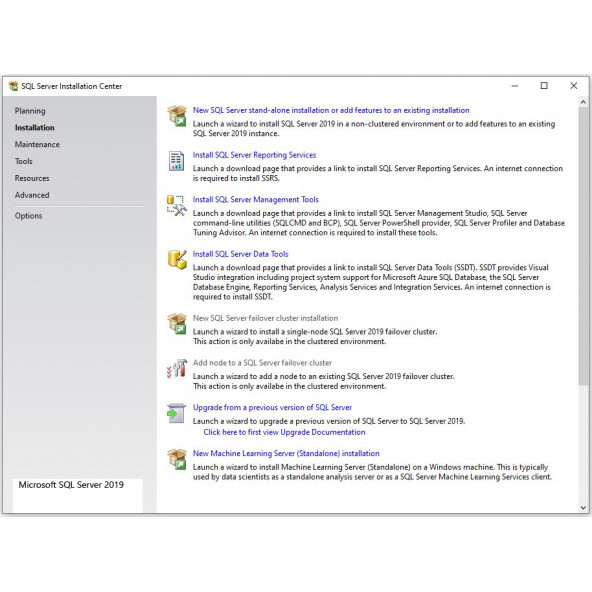
Task: Click the Management Tools wrench icon
Action: pyautogui.click(x=177, y=205)
